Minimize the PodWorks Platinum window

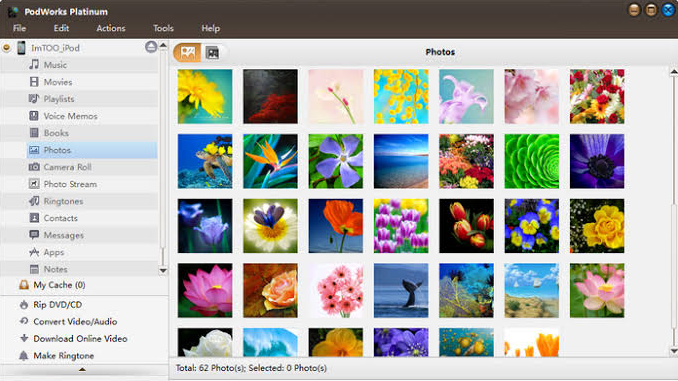634,10
